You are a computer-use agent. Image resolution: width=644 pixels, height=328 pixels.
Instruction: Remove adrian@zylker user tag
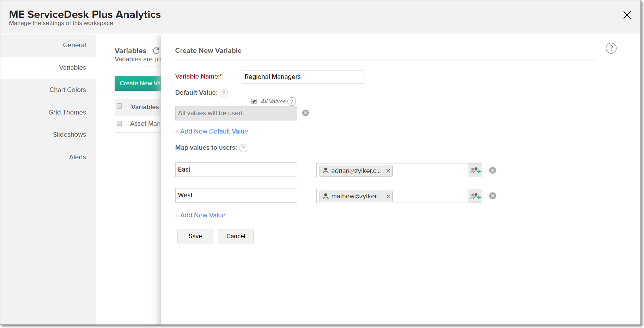pyautogui.click(x=388, y=171)
